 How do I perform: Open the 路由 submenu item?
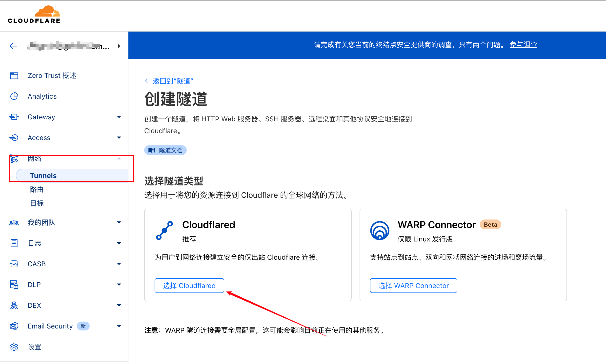(x=37, y=189)
